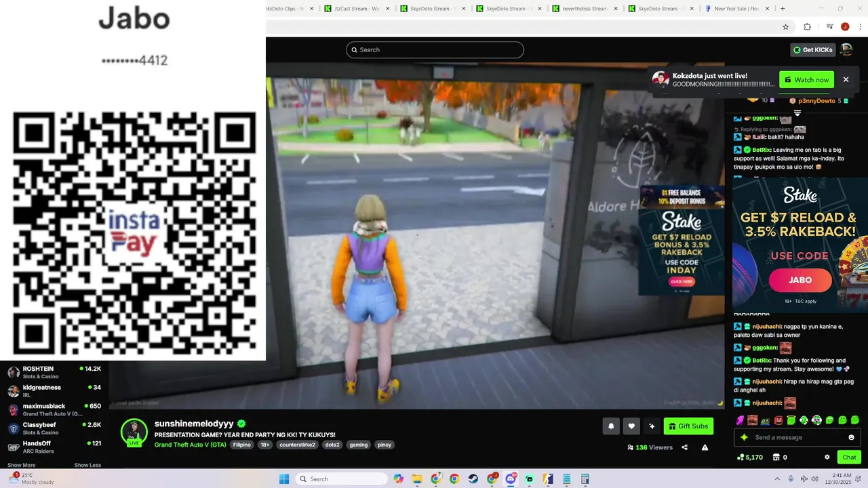868x488 pixels.
Task: Open Copilot from the taskbar
Action: pos(398,479)
